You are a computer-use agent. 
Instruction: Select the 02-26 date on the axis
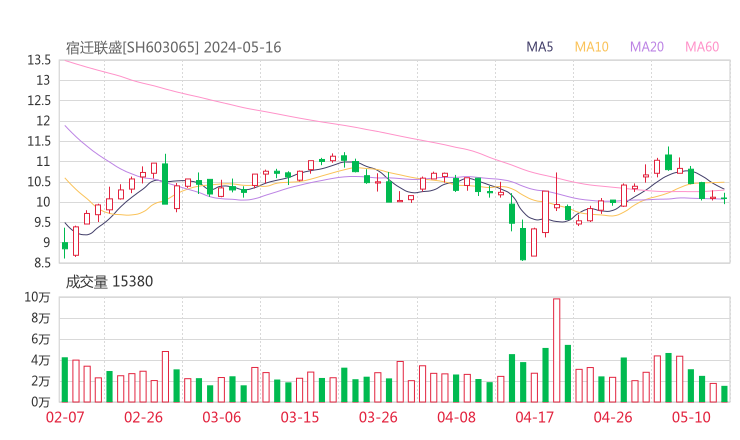click(143, 417)
